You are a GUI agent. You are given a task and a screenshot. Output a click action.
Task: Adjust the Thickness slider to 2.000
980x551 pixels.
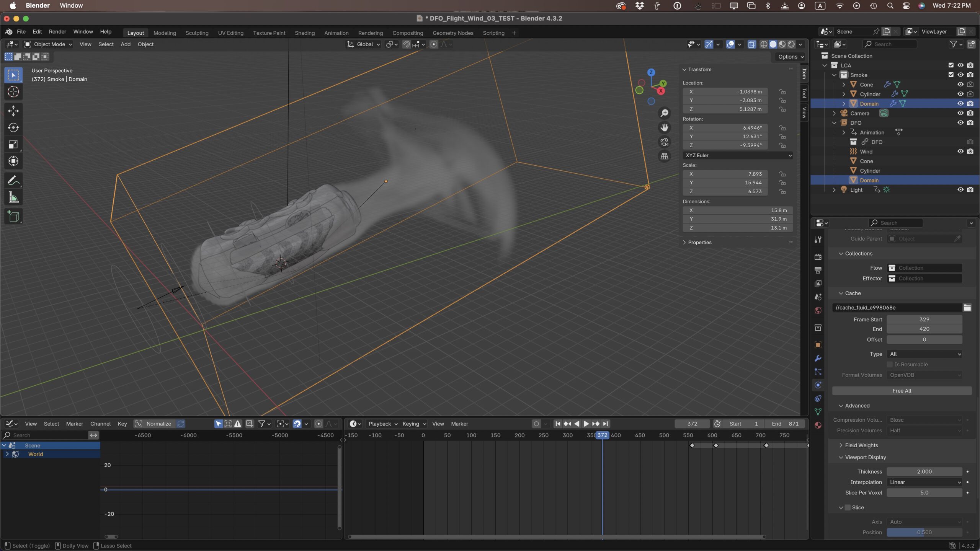pyautogui.click(x=924, y=471)
